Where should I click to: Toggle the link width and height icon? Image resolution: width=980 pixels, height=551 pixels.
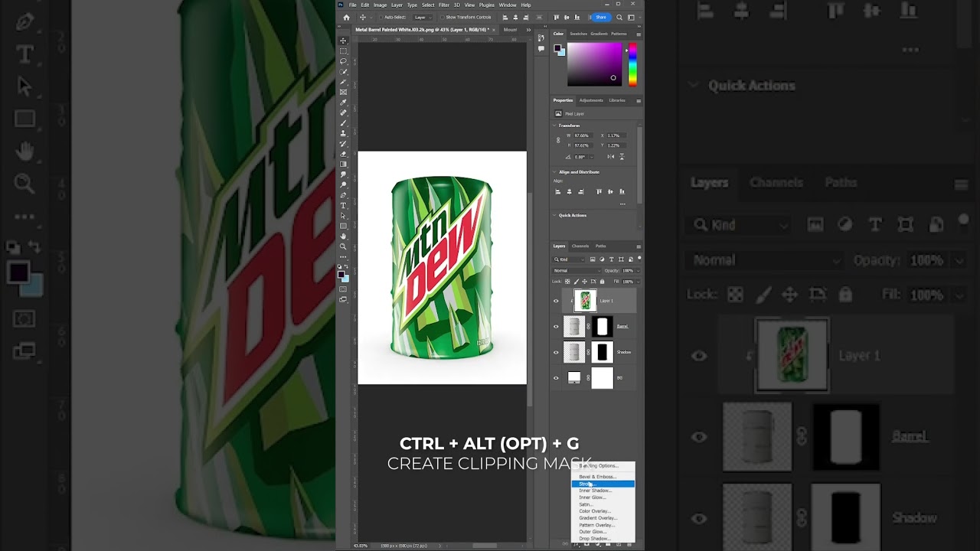coord(558,140)
